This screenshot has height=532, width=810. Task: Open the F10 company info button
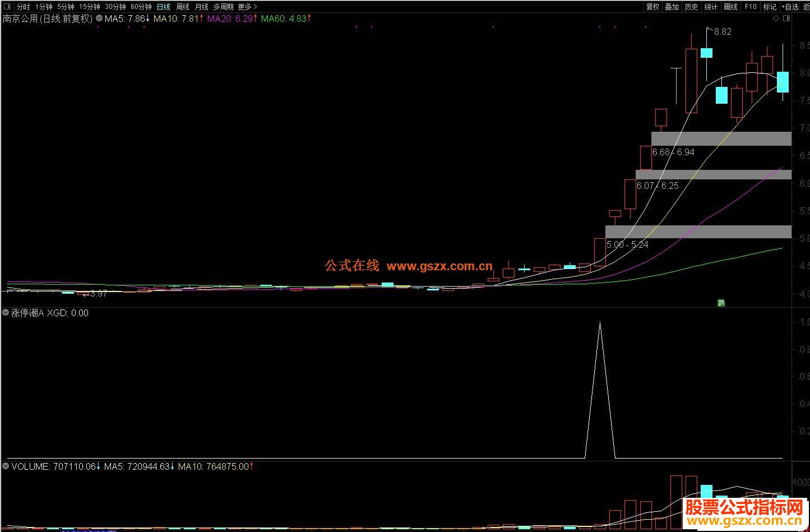[751, 7]
